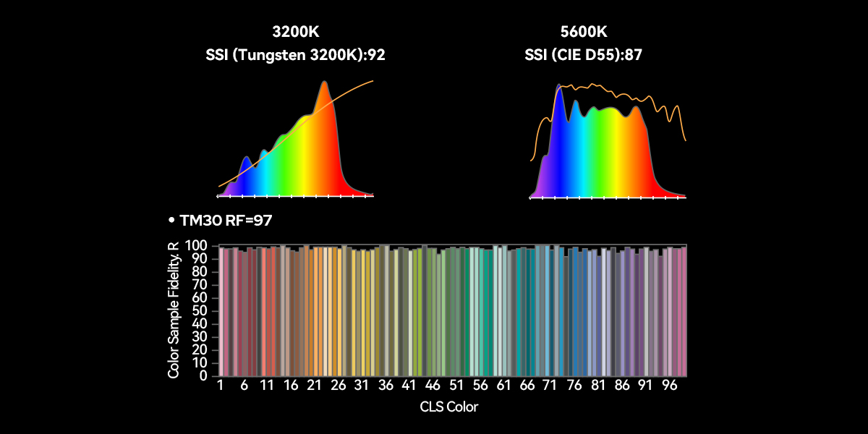Image resolution: width=868 pixels, height=434 pixels.
Task: Click the CLS Color axis title
Action: 449,407
